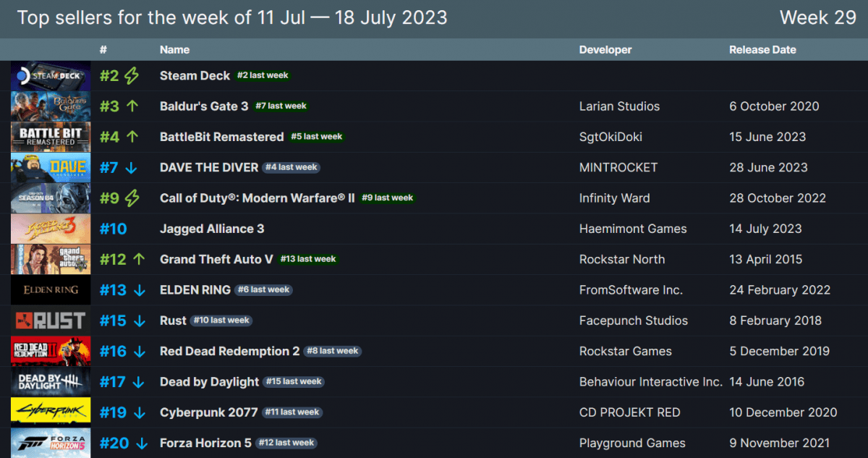Click the Facepunch Studios developer cell
The width and height of the screenshot is (868, 458).
click(634, 321)
